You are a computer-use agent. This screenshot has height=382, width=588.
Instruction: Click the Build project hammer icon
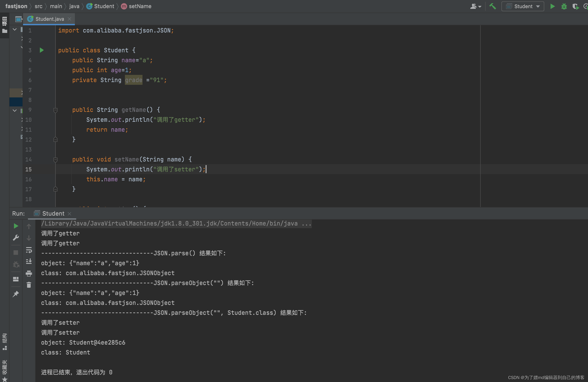point(492,6)
